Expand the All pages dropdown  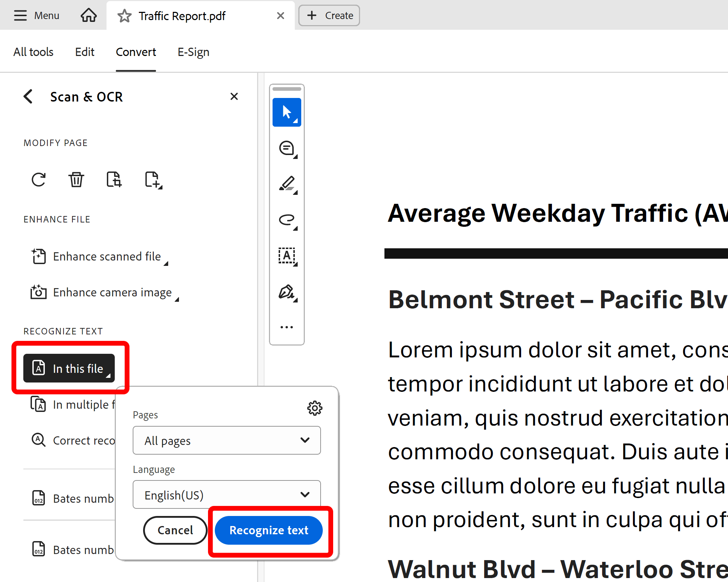coord(227,440)
